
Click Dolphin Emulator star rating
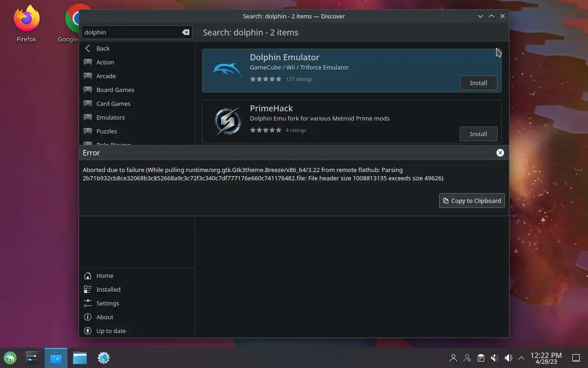point(266,79)
